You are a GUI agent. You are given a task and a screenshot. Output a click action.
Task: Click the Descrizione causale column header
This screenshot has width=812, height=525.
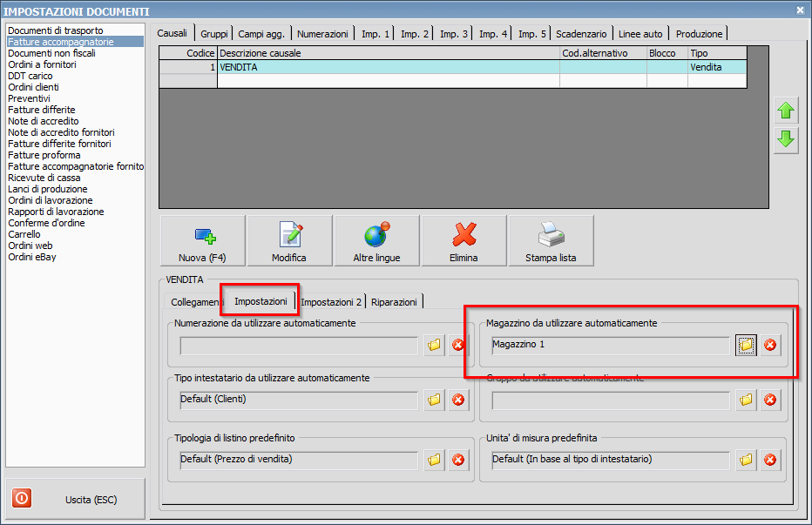389,53
